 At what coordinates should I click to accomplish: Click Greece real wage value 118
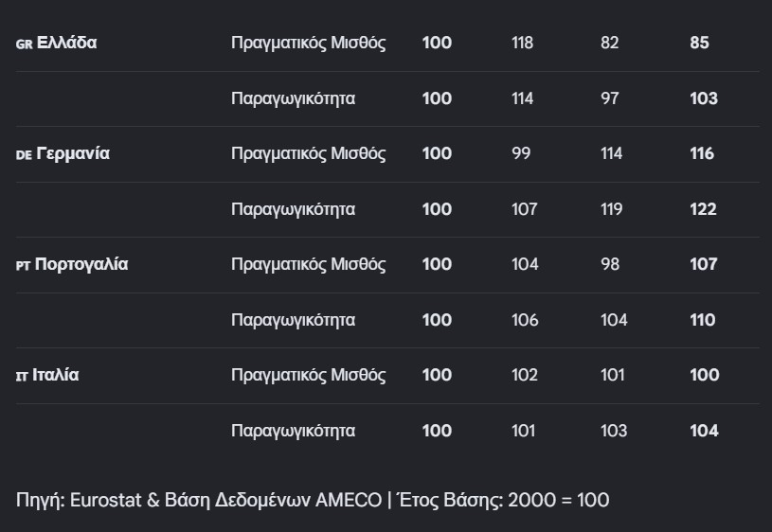click(x=522, y=43)
